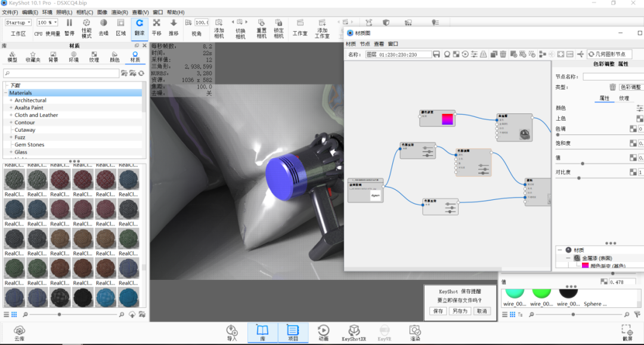644x345 pixels.
Task: Click the trash delete icon in graph toolbar
Action: (x=503, y=54)
